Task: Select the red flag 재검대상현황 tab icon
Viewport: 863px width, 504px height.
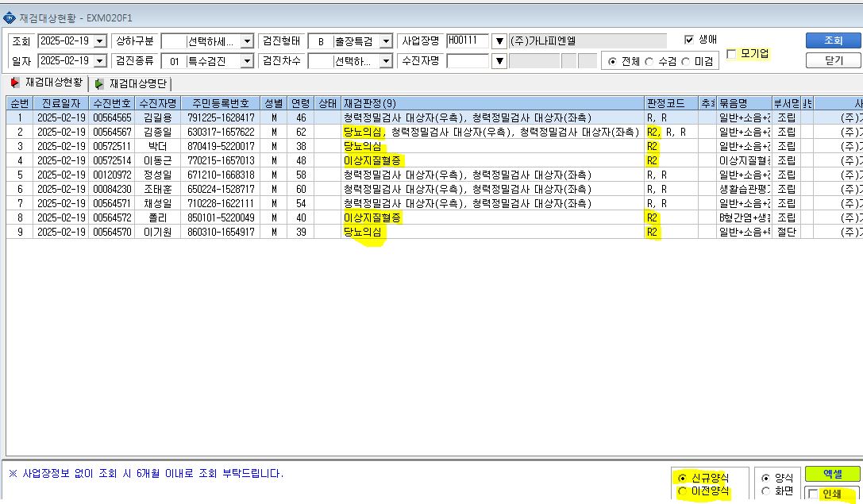Action: click(15, 83)
